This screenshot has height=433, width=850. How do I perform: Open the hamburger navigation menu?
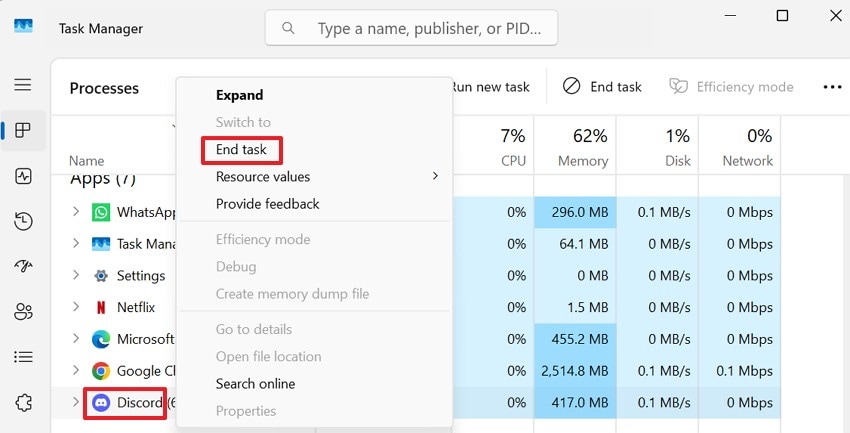coord(23,85)
